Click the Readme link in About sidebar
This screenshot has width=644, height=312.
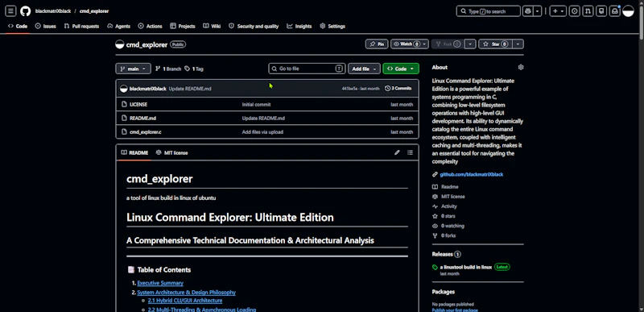click(x=450, y=187)
